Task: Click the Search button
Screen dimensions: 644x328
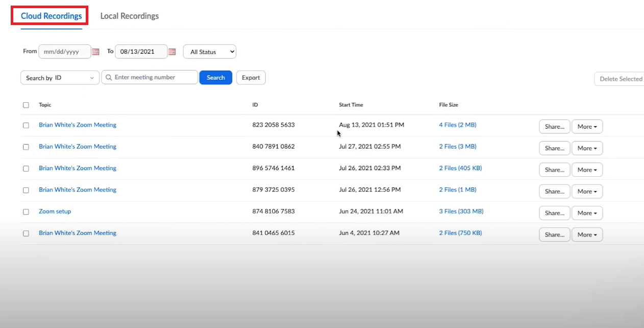Action: [215, 77]
